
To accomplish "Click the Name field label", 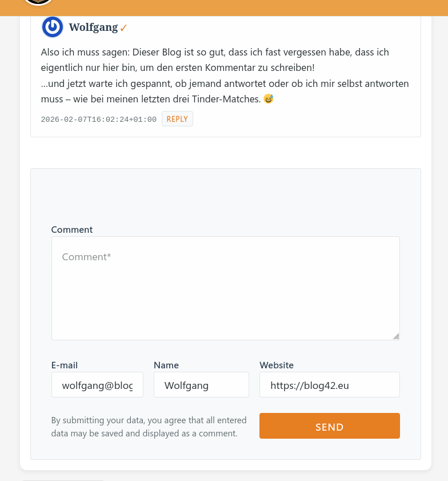I will click(166, 365).
